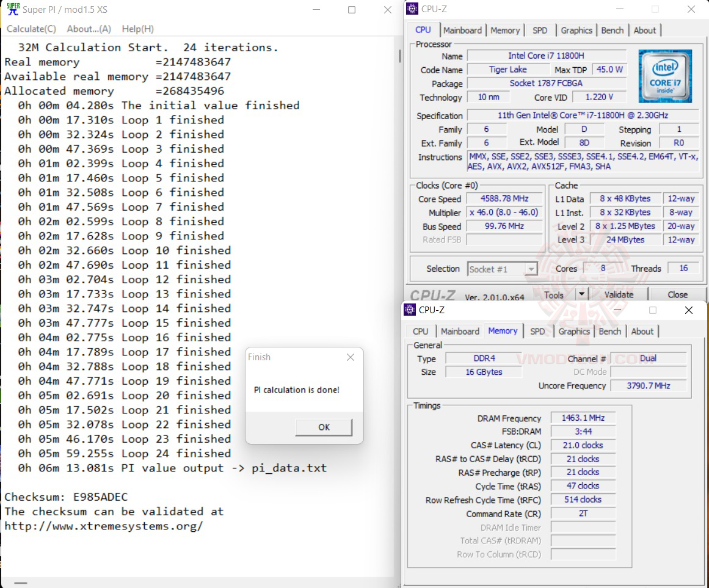This screenshot has width=709, height=588.
Task: Minimize the lower CPU-Z Memory window
Action: coord(617,310)
